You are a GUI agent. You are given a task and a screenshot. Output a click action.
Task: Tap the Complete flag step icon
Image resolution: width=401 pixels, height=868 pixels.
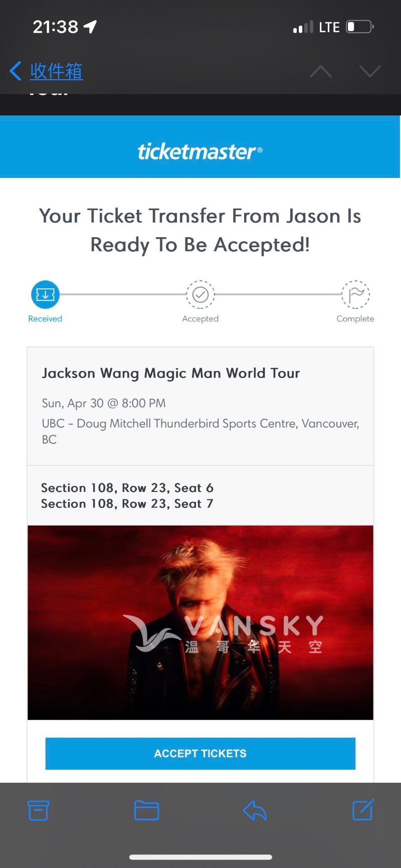click(x=355, y=294)
